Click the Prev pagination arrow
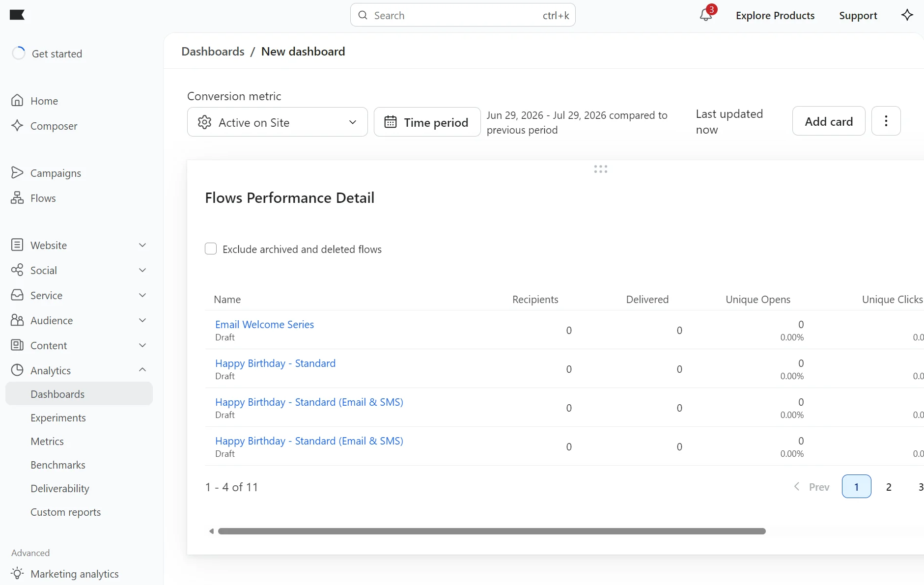Image resolution: width=924 pixels, height=585 pixels. tap(797, 486)
